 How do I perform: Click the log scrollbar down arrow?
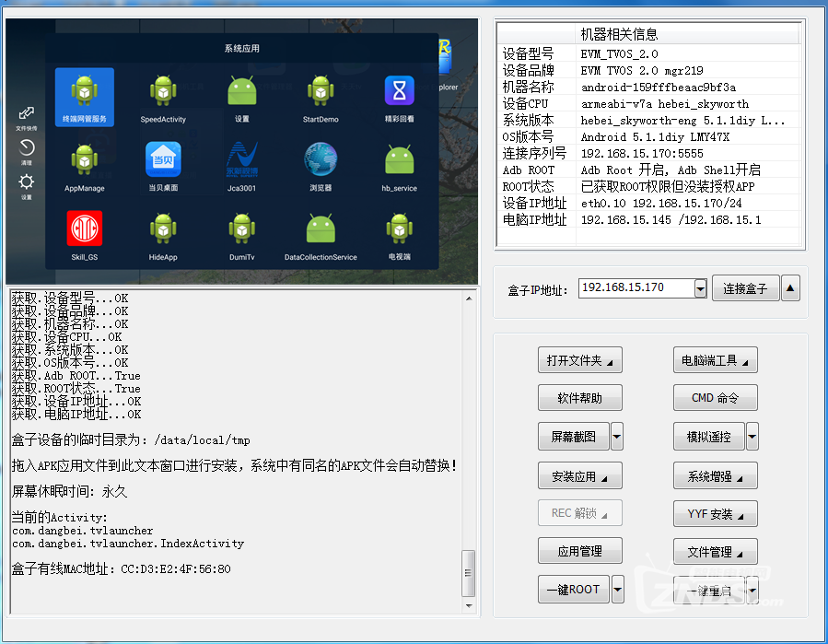pos(469,606)
